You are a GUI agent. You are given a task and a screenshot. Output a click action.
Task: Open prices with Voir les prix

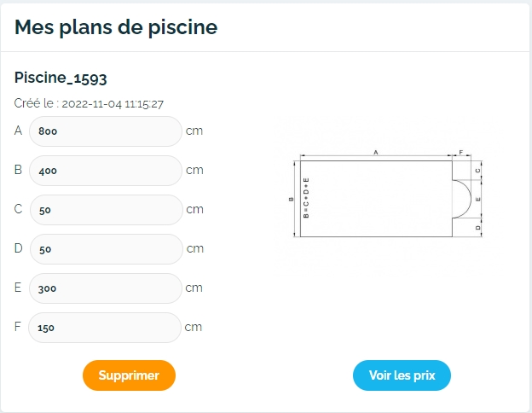click(x=402, y=375)
